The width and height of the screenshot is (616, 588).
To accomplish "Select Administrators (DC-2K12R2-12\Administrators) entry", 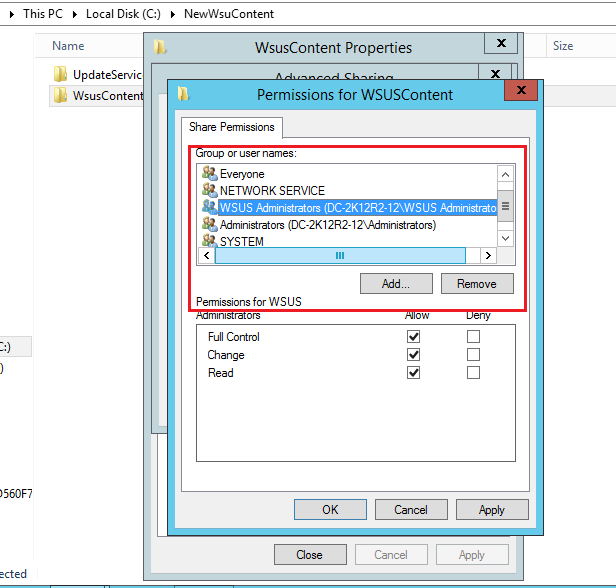I will click(328, 225).
